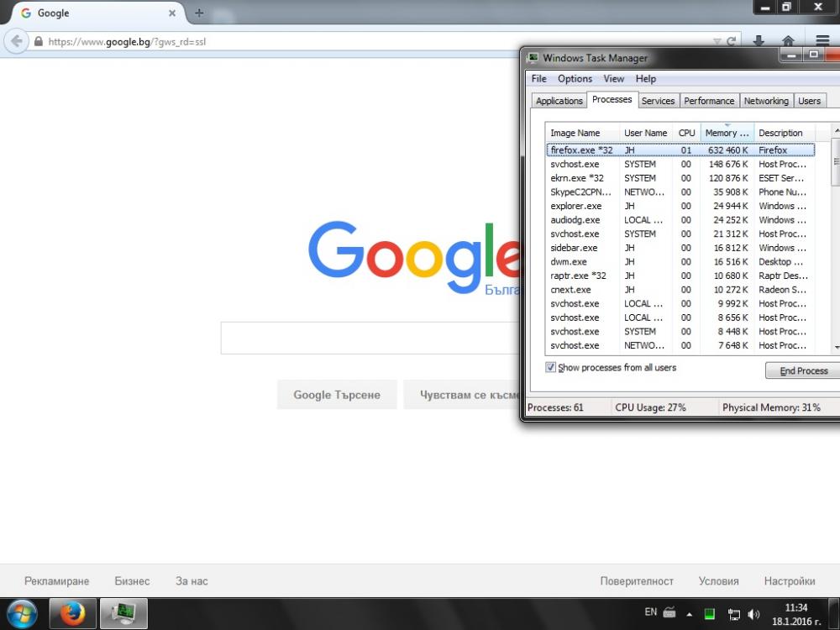Select the cnext.exe process row
The image size is (840, 630).
[x=680, y=289]
